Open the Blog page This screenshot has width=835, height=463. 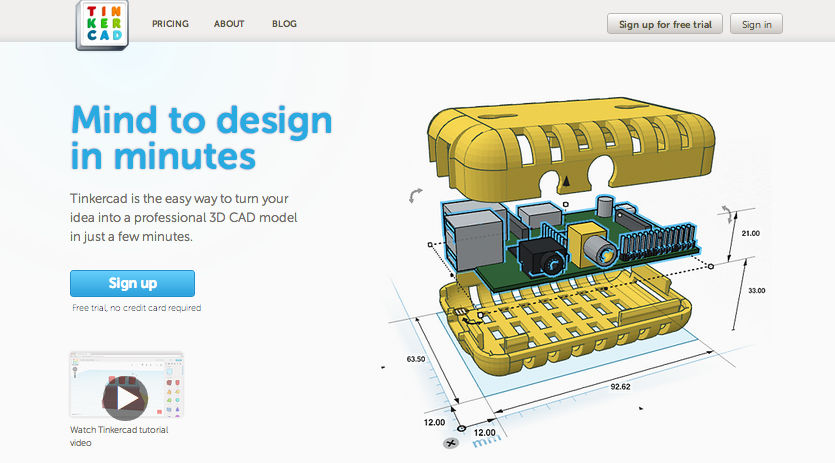point(284,24)
